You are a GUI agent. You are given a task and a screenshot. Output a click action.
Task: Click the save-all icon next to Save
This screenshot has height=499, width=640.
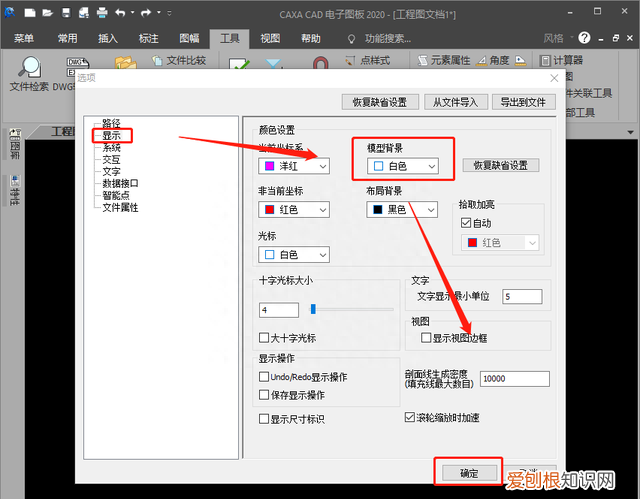pos(84,13)
